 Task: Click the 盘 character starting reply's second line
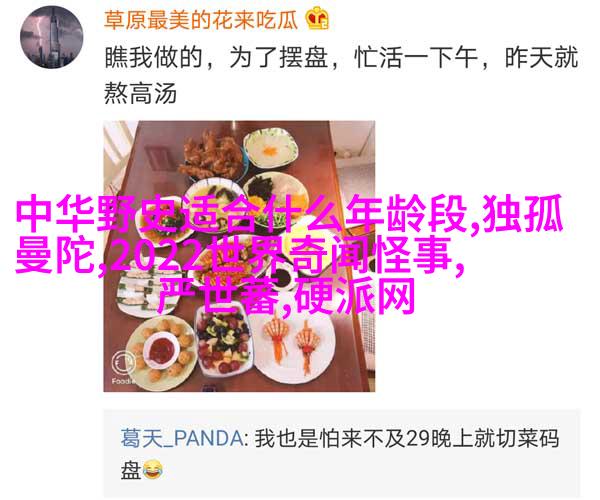131,470
